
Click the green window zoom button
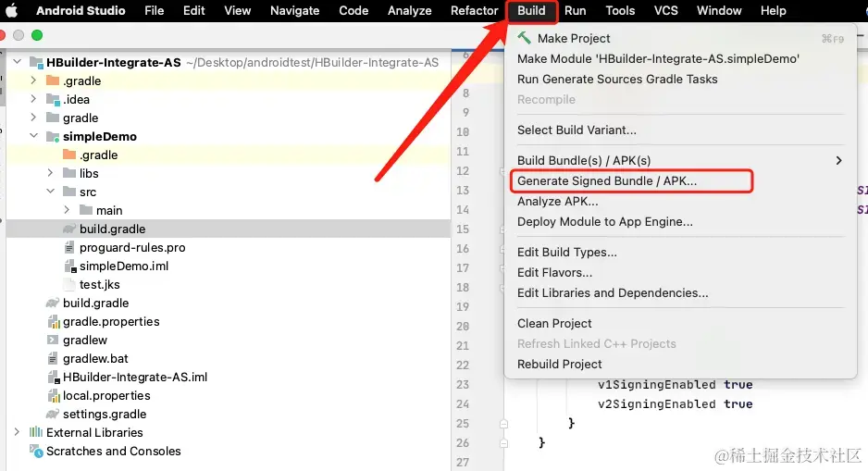[37, 35]
